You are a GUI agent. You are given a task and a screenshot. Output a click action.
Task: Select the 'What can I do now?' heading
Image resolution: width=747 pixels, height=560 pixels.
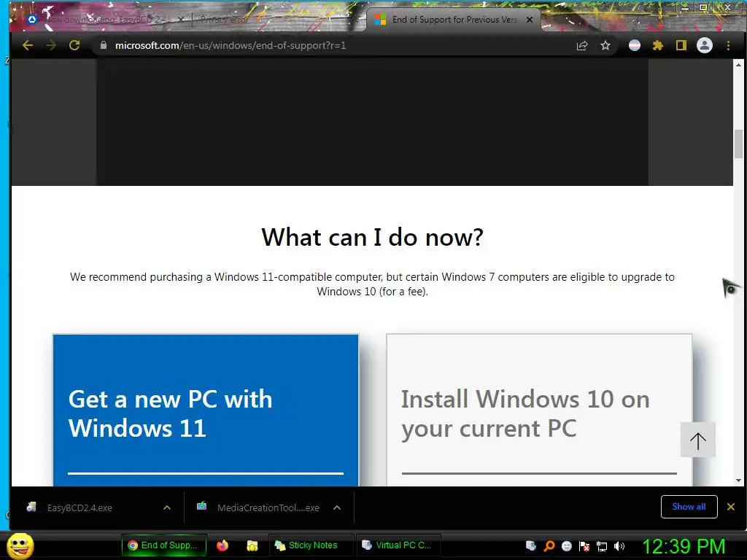(373, 237)
